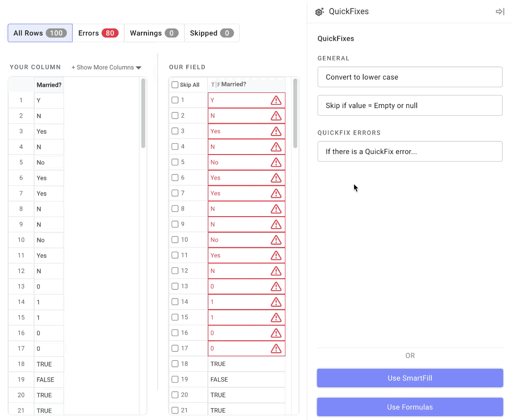Image resolution: width=512 pixels, height=420 pixels.
Task: Open the 'If there is a QuickFix error...' option
Action: [410, 152]
